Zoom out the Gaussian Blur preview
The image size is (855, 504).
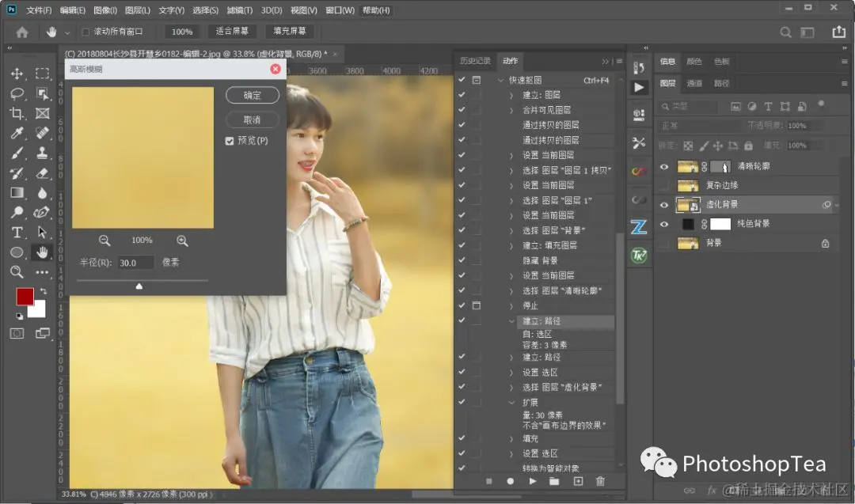[x=104, y=241]
